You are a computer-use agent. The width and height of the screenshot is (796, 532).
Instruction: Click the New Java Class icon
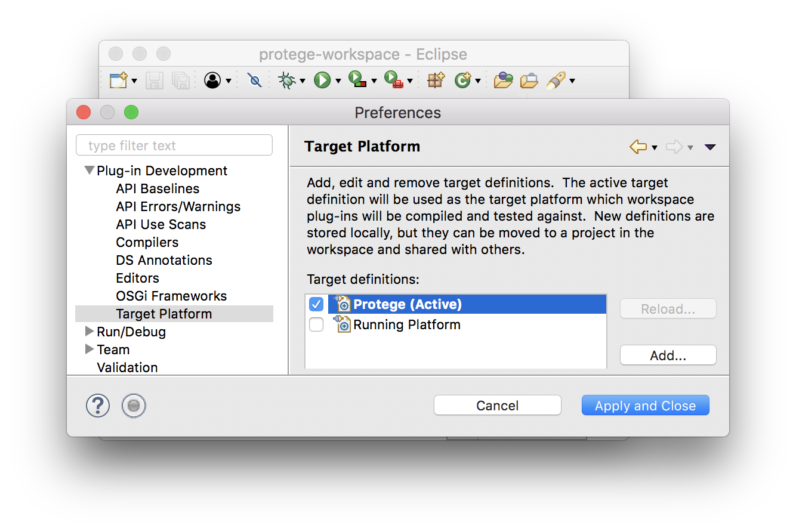point(463,80)
